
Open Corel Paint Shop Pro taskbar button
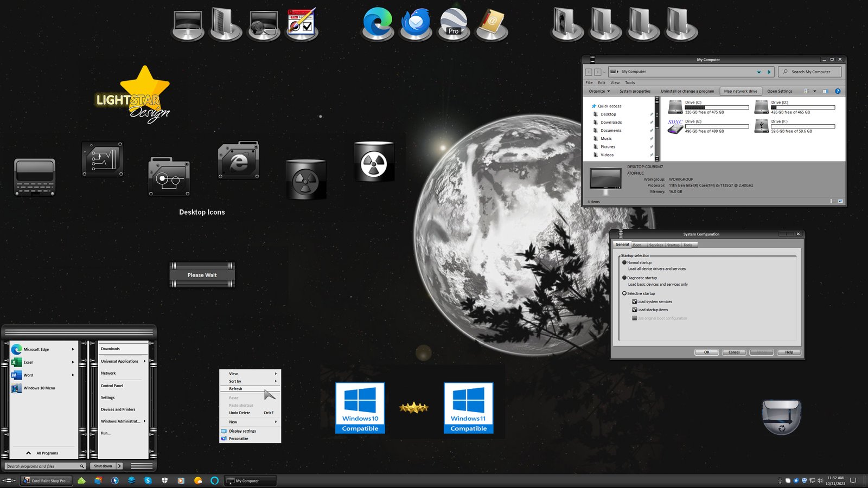pos(47,480)
